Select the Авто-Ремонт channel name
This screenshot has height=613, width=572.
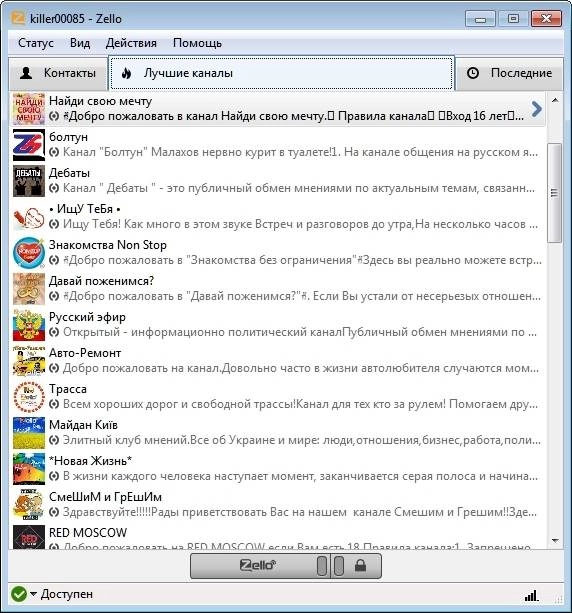click(85, 353)
